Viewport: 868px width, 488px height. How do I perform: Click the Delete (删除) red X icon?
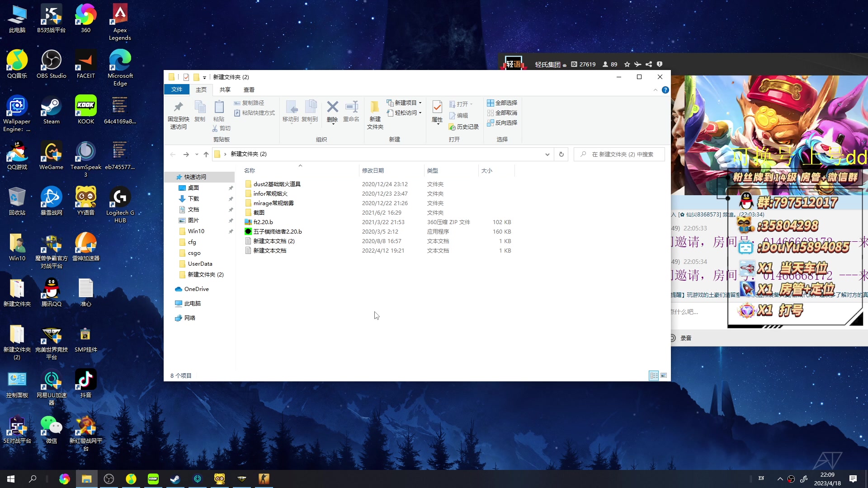332,107
